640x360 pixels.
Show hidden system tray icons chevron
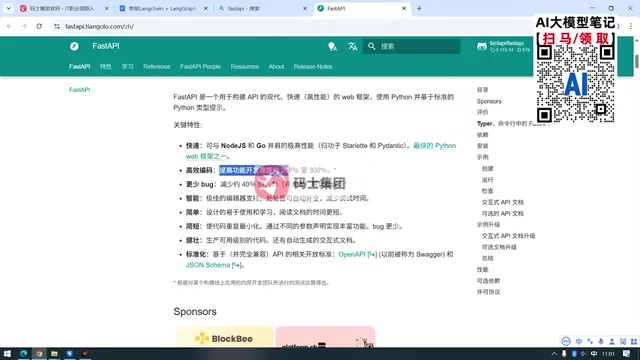pyautogui.click(x=554, y=354)
